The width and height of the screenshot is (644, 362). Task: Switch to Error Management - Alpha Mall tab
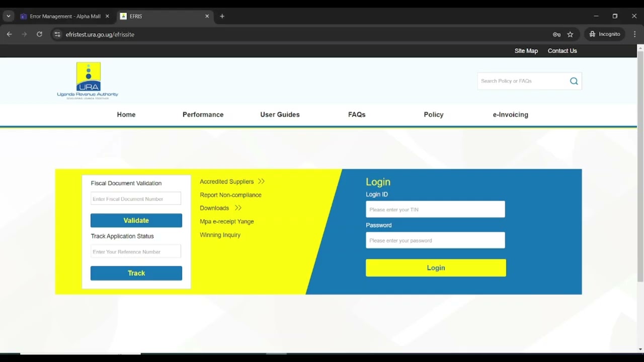[x=65, y=16]
